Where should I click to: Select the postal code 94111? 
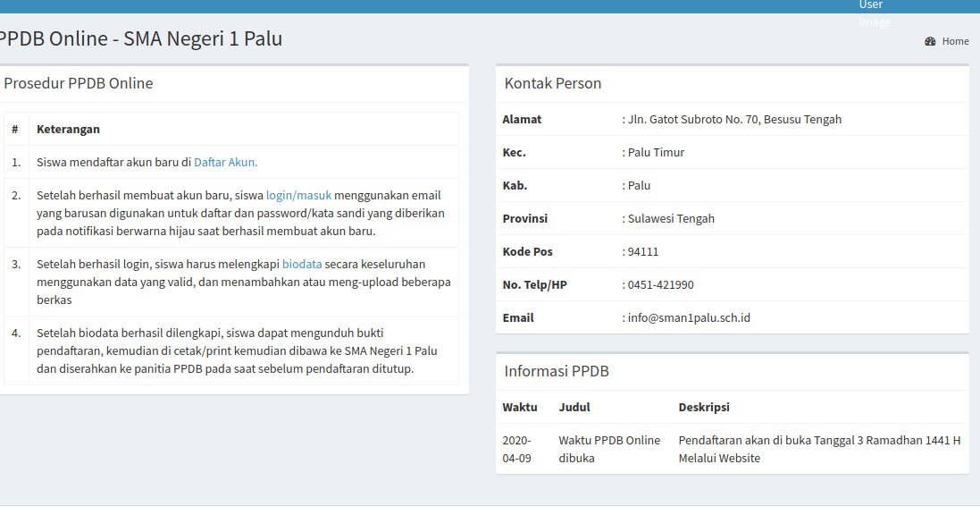(x=643, y=252)
